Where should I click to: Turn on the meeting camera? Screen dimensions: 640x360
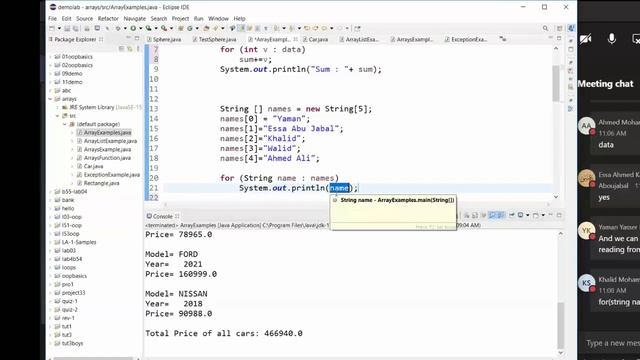(585, 39)
